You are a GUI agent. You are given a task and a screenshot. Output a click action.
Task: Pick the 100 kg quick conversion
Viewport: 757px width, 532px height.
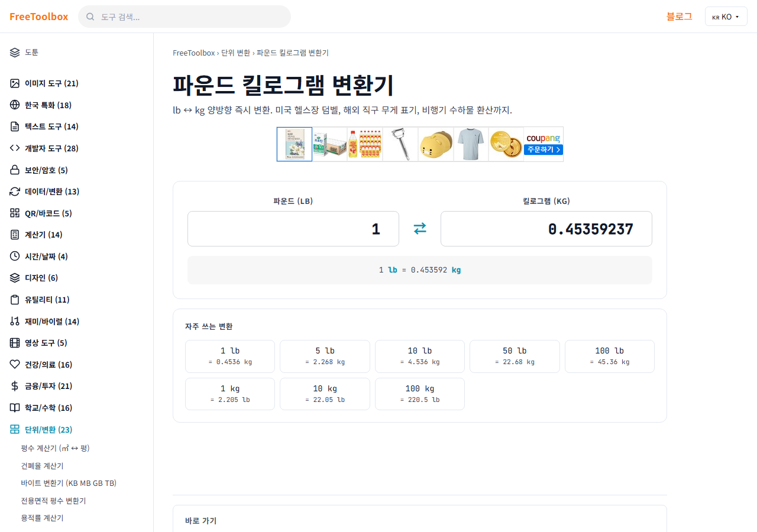(420, 394)
